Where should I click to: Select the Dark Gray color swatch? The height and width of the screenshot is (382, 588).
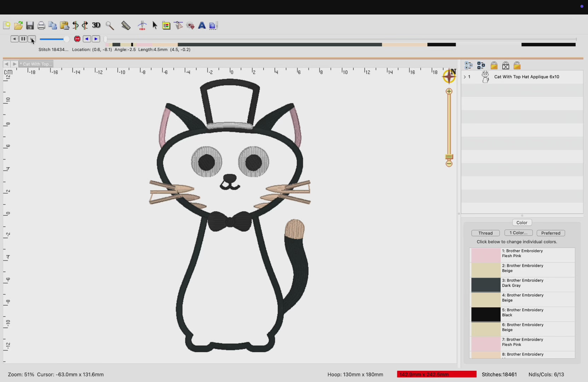pyautogui.click(x=485, y=285)
